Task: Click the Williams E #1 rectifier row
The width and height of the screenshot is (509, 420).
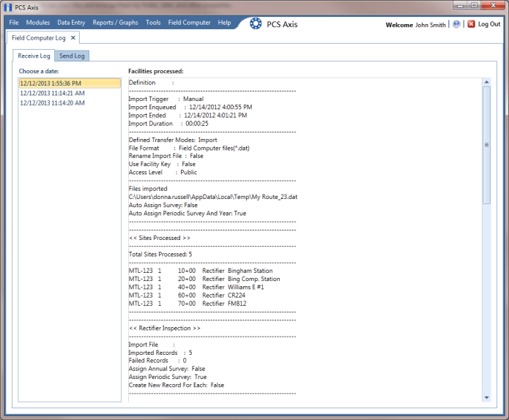Action: point(196,287)
